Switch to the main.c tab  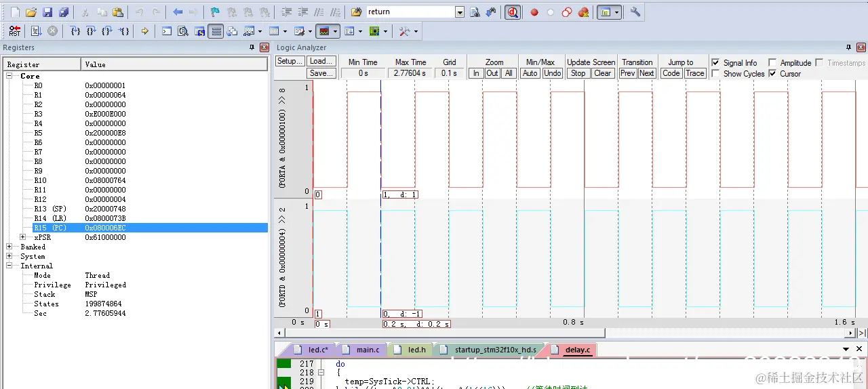pyautogui.click(x=361, y=350)
